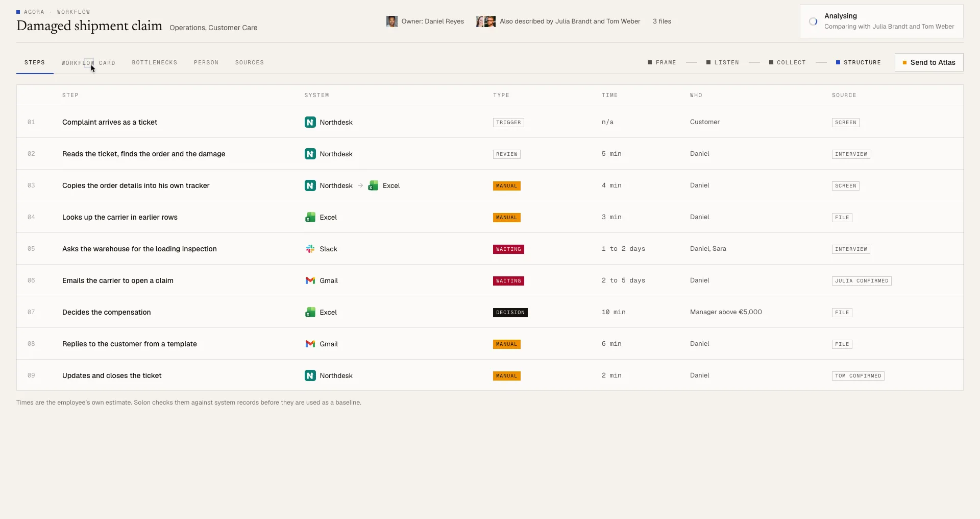Click FILE badge on Looks up the carrier row
The image size is (980, 519).
842,218
